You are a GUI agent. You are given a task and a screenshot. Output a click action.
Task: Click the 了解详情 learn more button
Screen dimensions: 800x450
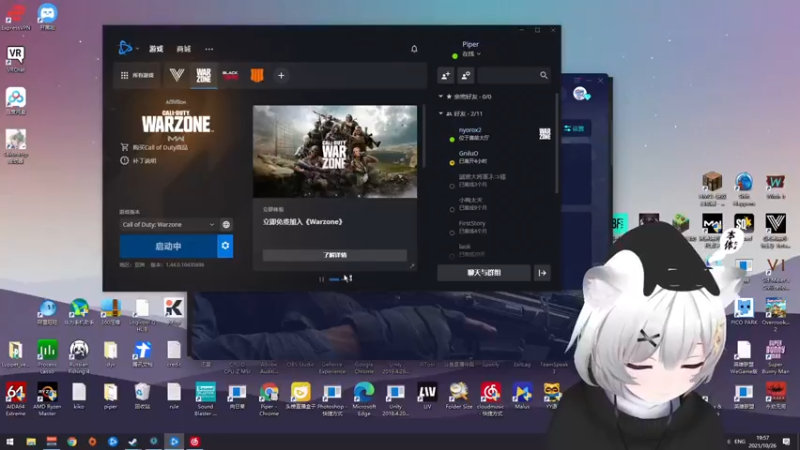tap(335, 255)
